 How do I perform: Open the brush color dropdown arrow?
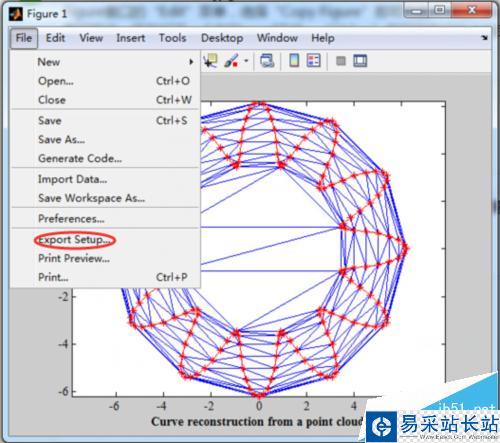pyautogui.click(x=246, y=61)
